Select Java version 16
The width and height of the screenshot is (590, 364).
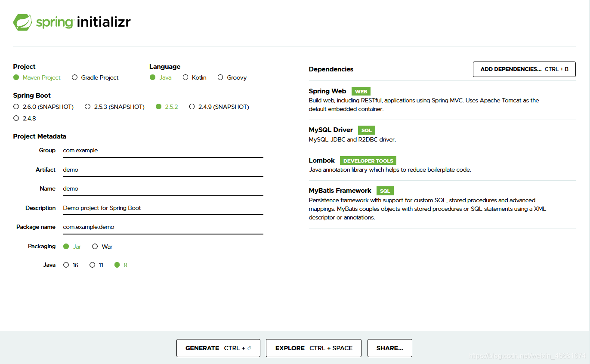71,265
